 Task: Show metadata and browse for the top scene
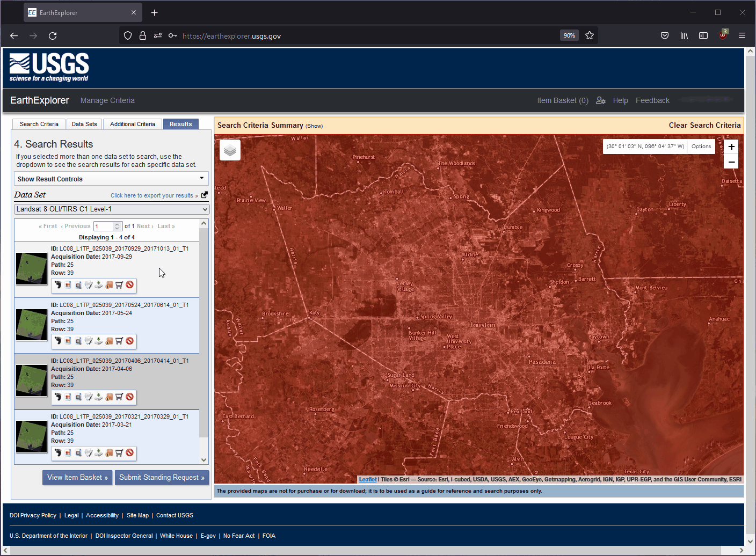pyautogui.click(x=88, y=284)
